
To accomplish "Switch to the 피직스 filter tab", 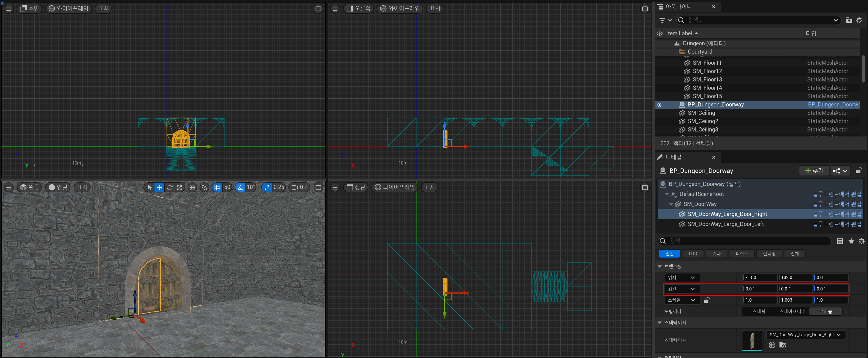I will (741, 253).
